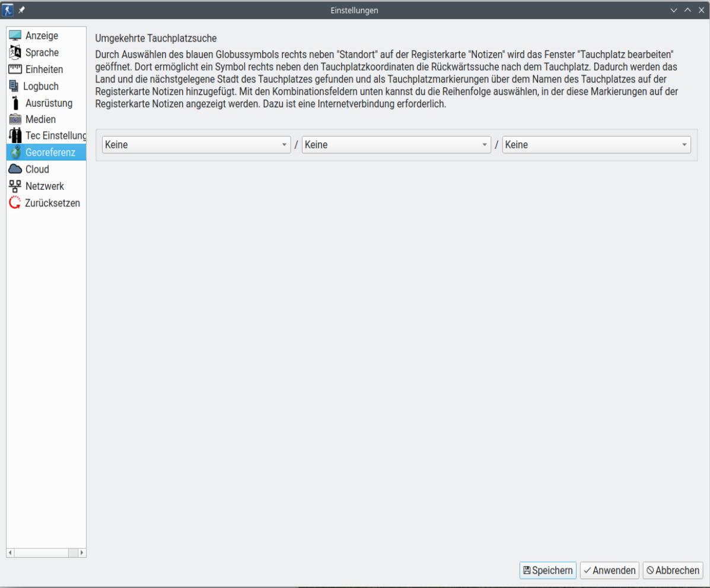Image resolution: width=710 pixels, height=588 pixels.
Task: Cancel with the Abbrechen button
Action: point(673,570)
